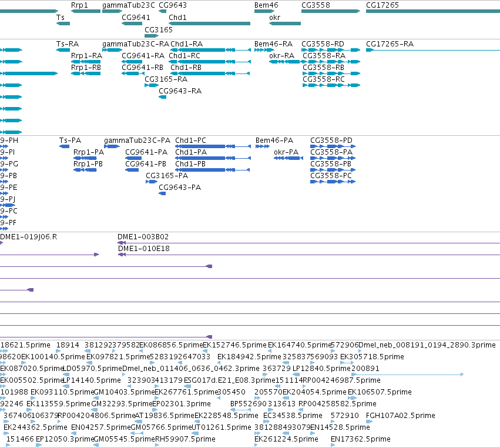Image resolution: width=500 pixels, height=448 pixels.
Task: Select the CG9641-RB transcript label
Action: 143,68
